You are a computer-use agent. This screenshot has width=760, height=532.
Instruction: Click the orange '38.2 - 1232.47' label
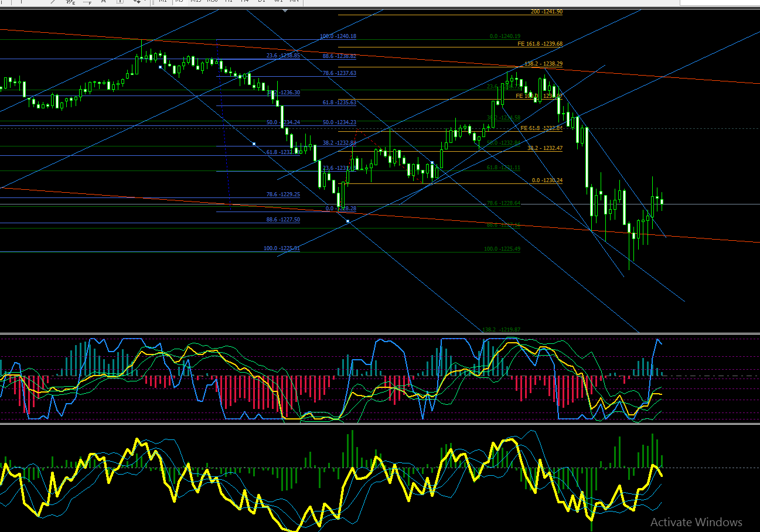click(545, 148)
